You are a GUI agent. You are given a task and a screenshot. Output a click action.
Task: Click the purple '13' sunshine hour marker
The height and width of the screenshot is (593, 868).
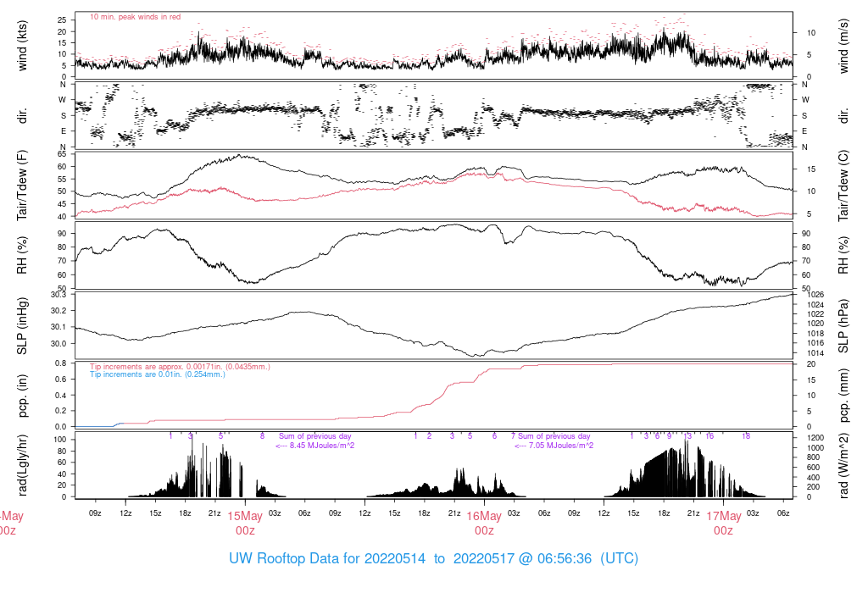click(687, 436)
